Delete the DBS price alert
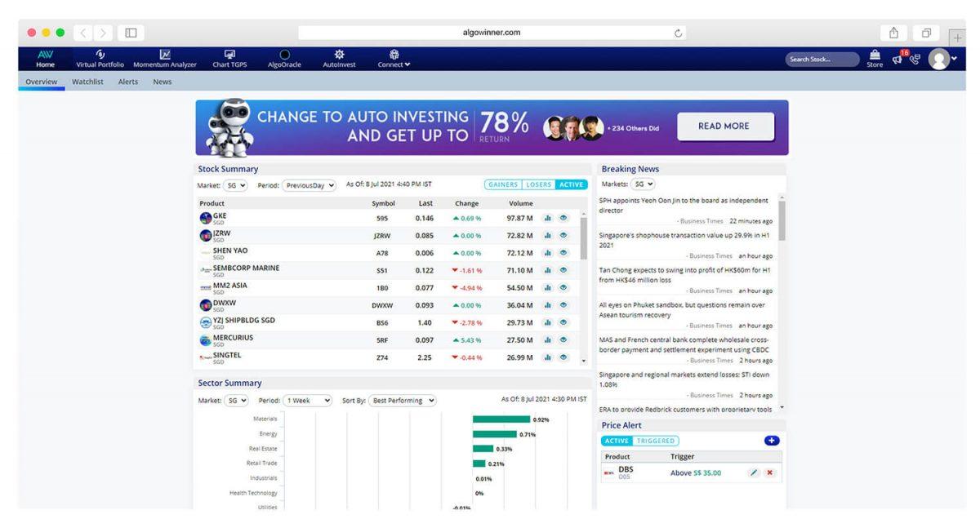This screenshot has width=980, height=528. pos(769,473)
